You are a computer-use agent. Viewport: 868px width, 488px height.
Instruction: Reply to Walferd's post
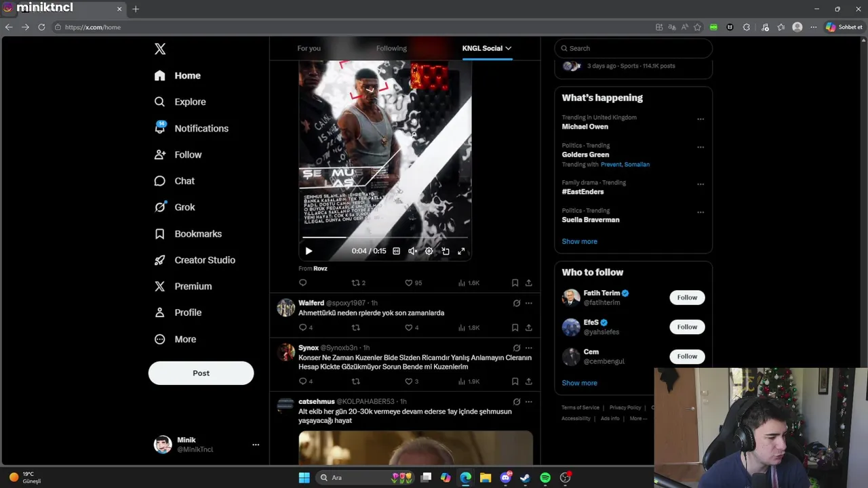point(306,327)
